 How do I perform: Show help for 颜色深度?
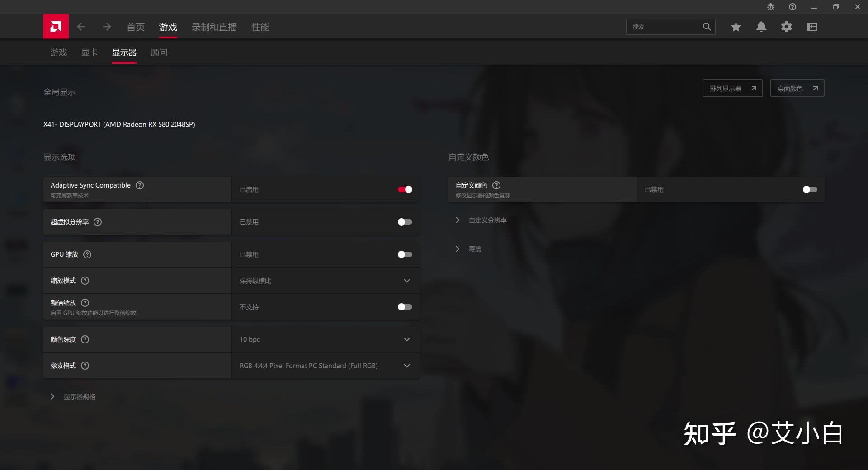click(85, 339)
